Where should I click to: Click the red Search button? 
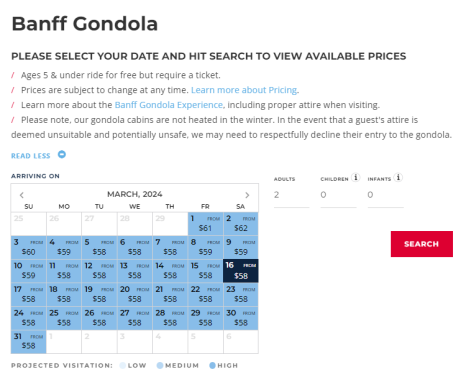tap(422, 244)
